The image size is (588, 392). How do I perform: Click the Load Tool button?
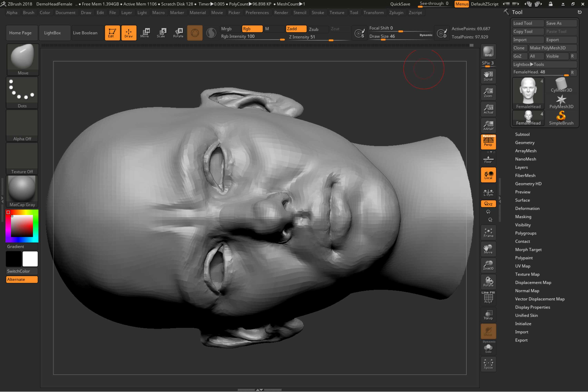pyautogui.click(x=528, y=23)
